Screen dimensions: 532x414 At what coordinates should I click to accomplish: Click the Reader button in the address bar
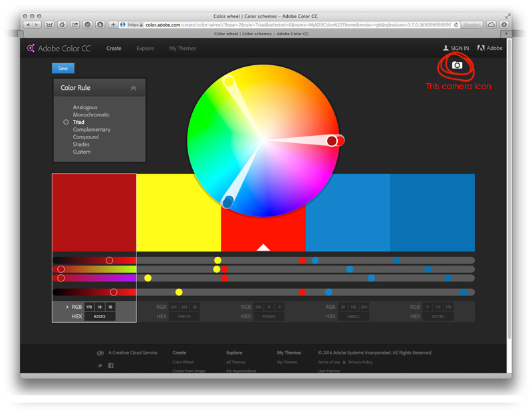click(x=471, y=25)
